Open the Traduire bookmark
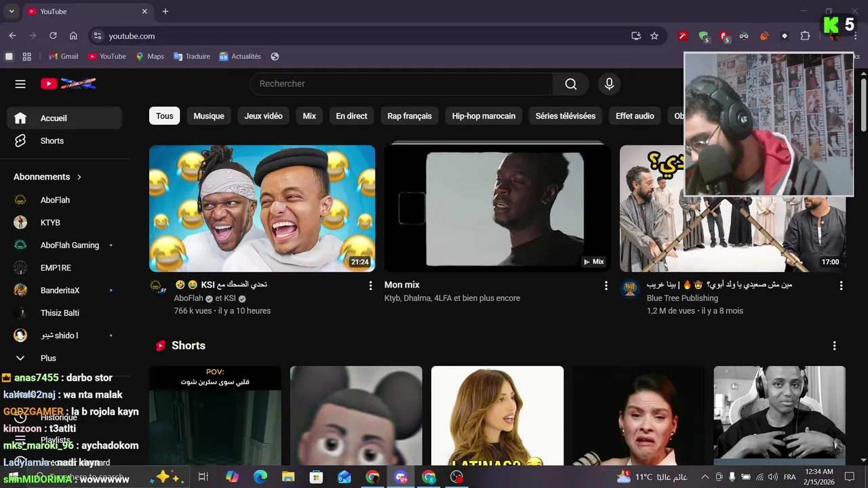 tap(192, 56)
